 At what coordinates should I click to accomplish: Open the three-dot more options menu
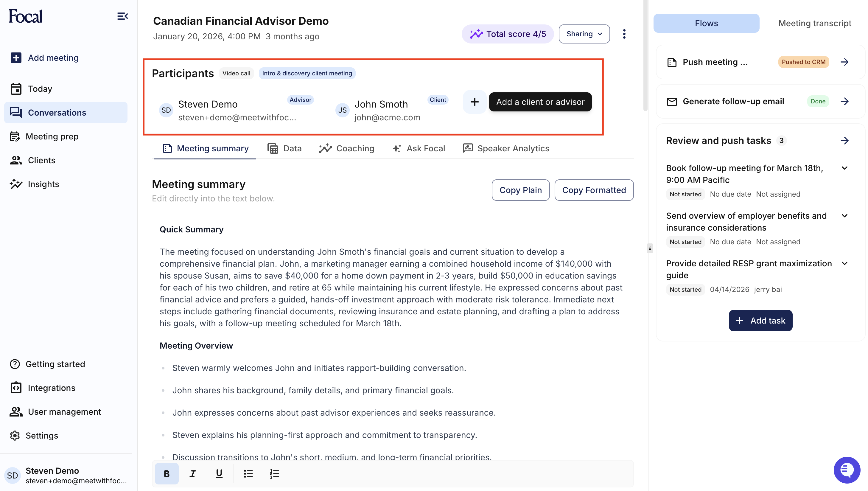[x=624, y=34]
